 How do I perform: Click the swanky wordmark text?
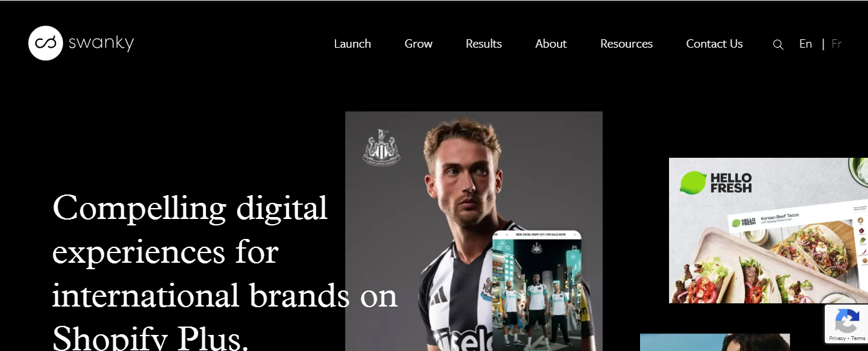101,43
